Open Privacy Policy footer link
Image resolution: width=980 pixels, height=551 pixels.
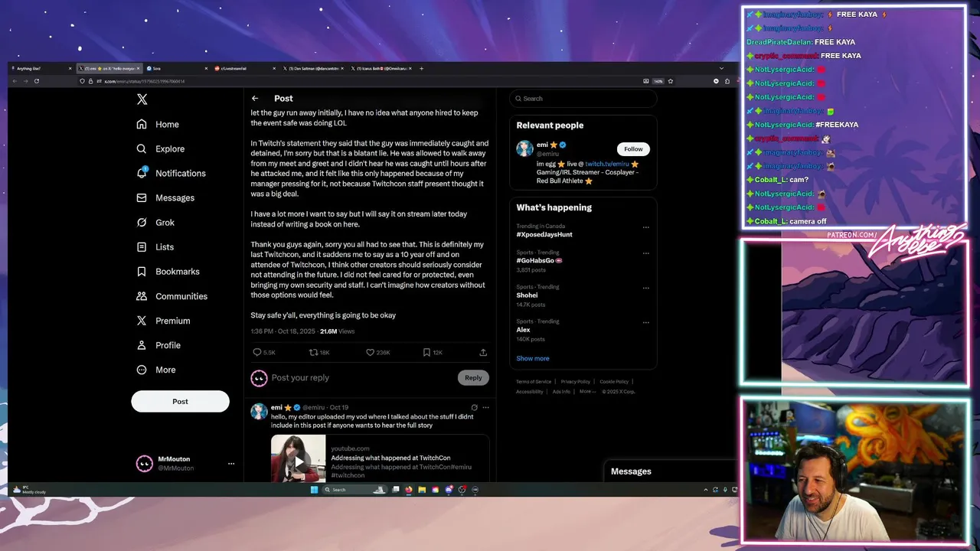[x=575, y=381]
